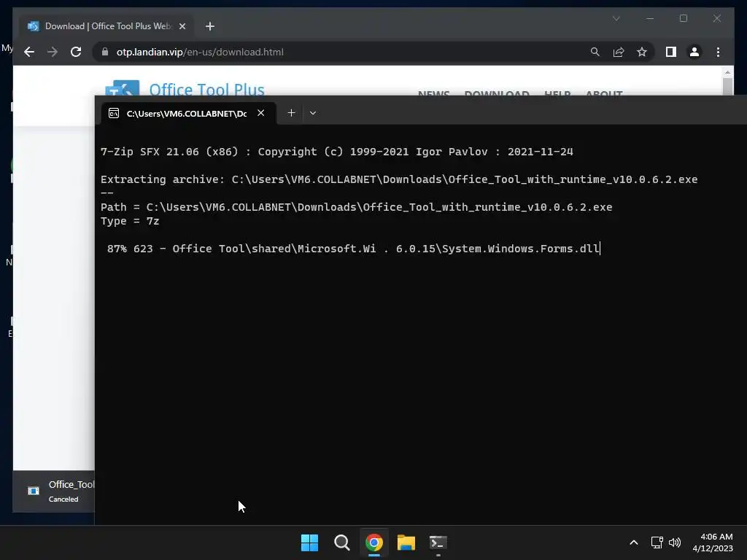This screenshot has height=560, width=747.
Task: Share this page from address bar
Action: 619,52
